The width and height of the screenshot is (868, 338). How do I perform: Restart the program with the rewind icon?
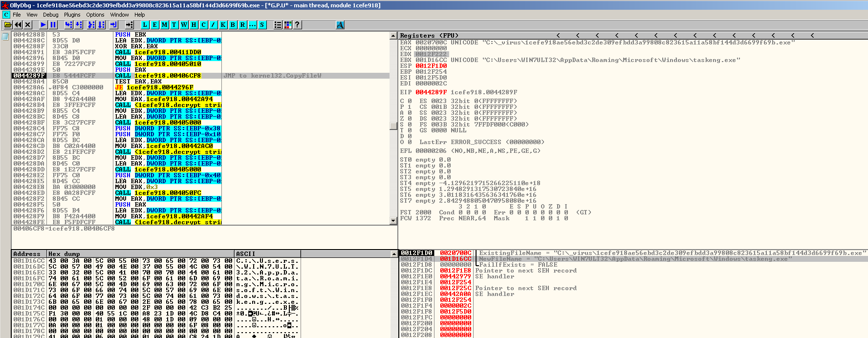click(18, 24)
